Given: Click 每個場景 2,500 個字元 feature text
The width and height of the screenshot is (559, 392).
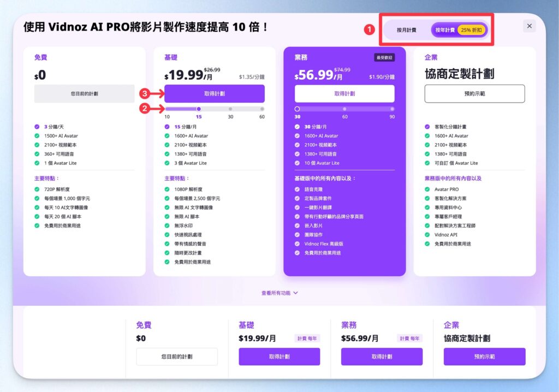Looking at the screenshot, I should click(x=197, y=198).
